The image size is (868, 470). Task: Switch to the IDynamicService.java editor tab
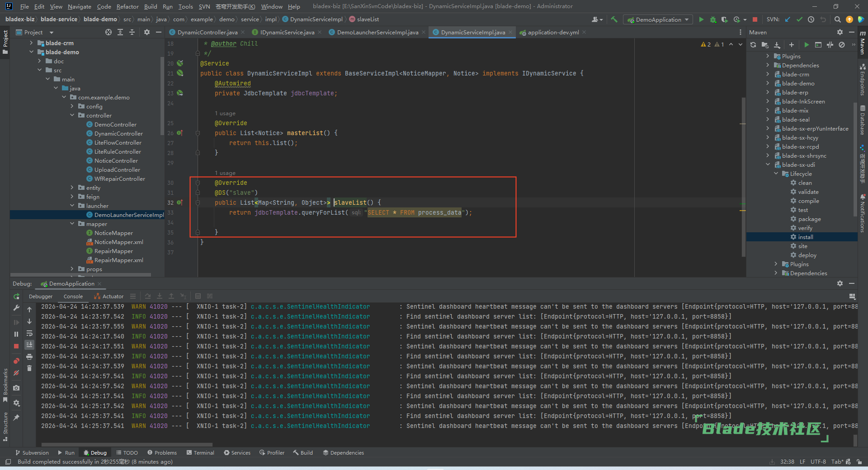[287, 32]
